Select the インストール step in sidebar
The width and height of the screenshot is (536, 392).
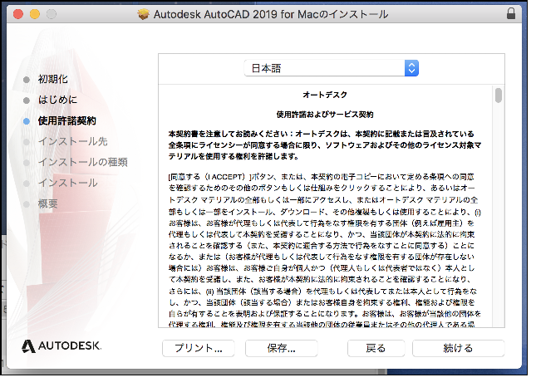click(x=67, y=183)
